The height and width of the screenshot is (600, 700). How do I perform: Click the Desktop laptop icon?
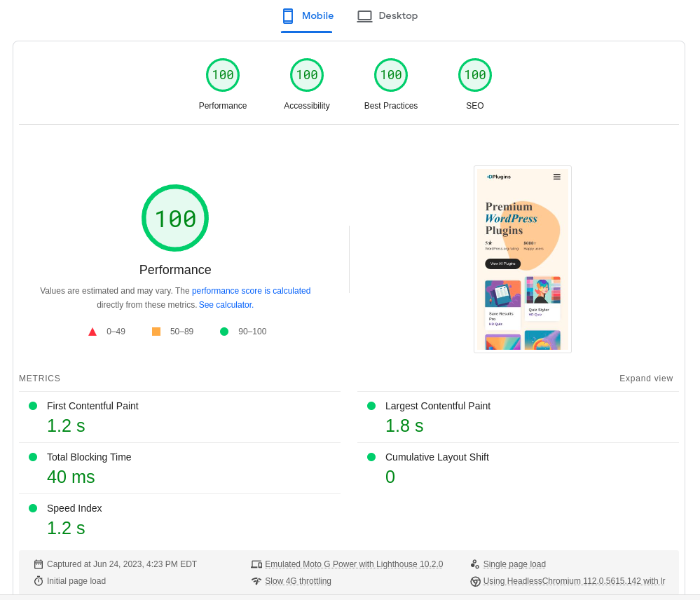coord(364,16)
